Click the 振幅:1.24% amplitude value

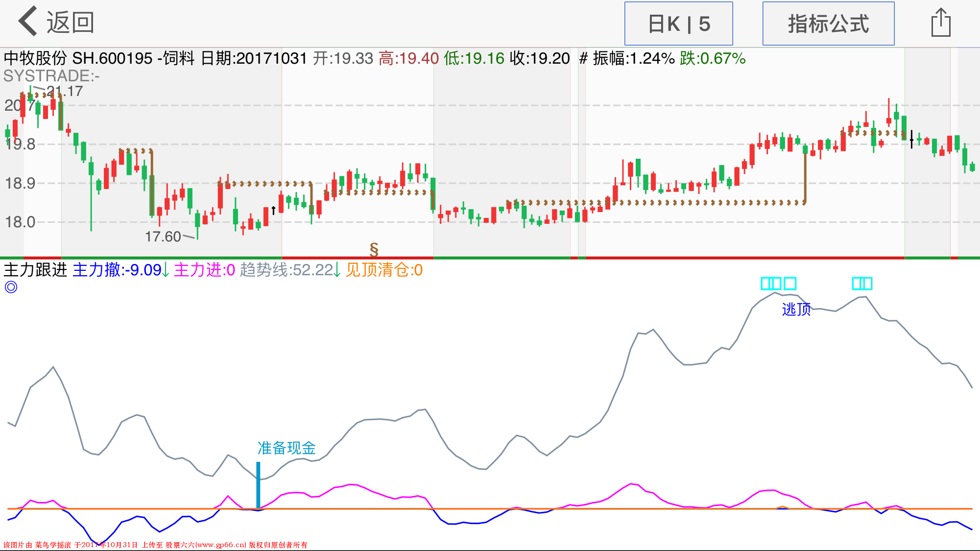coord(634,58)
